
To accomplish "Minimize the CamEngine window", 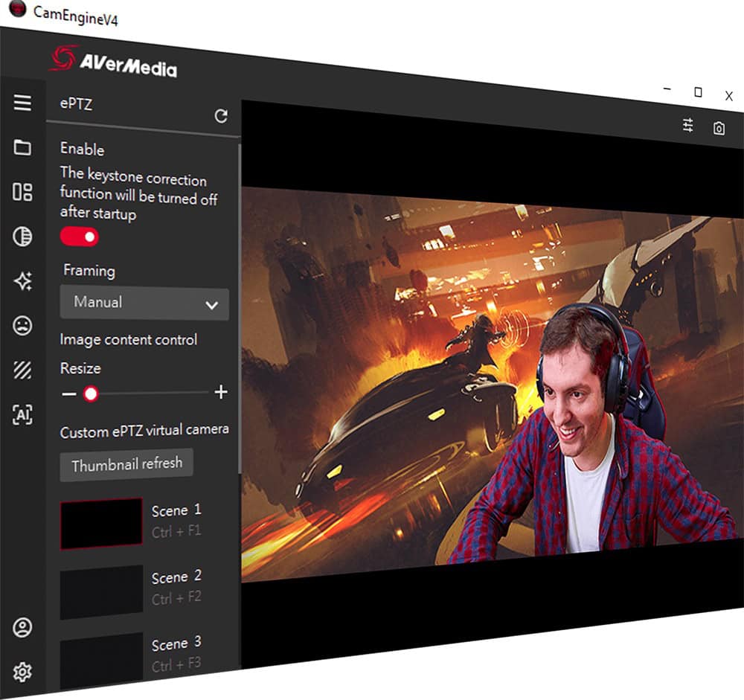I will (x=667, y=89).
